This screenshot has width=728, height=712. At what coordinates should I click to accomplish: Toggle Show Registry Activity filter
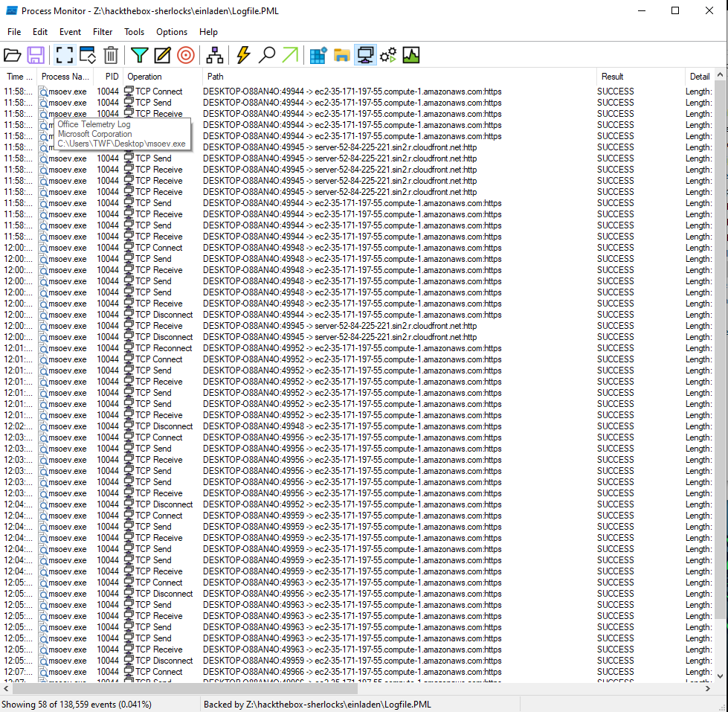(x=318, y=55)
